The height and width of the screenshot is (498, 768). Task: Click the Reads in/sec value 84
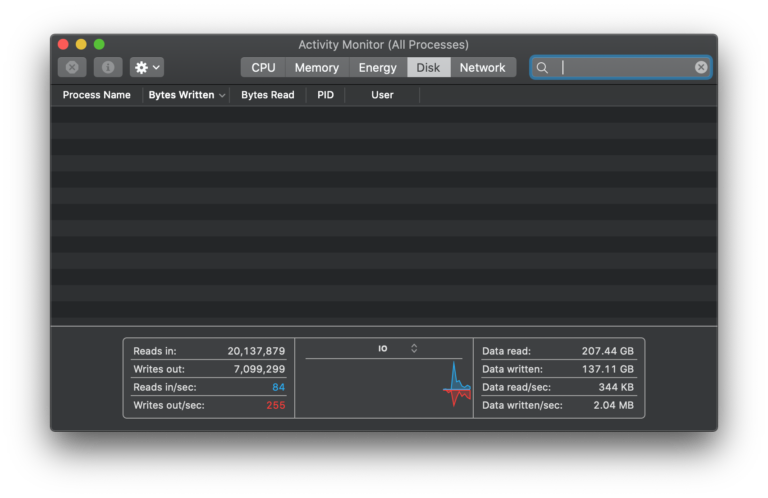pos(278,387)
